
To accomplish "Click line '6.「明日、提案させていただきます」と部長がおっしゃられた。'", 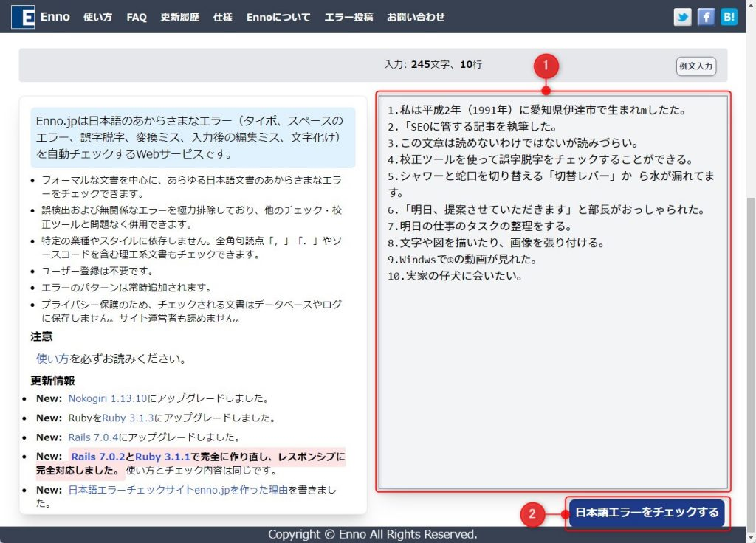I will [546, 210].
